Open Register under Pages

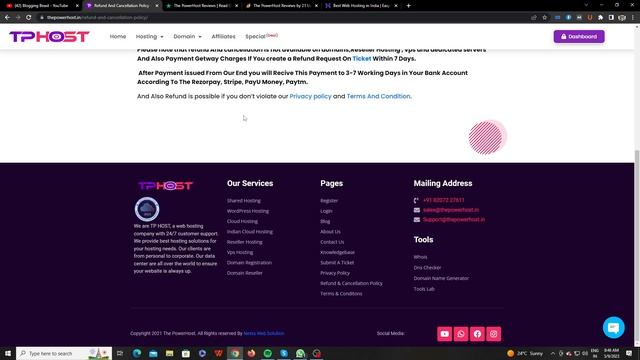pyautogui.click(x=329, y=201)
